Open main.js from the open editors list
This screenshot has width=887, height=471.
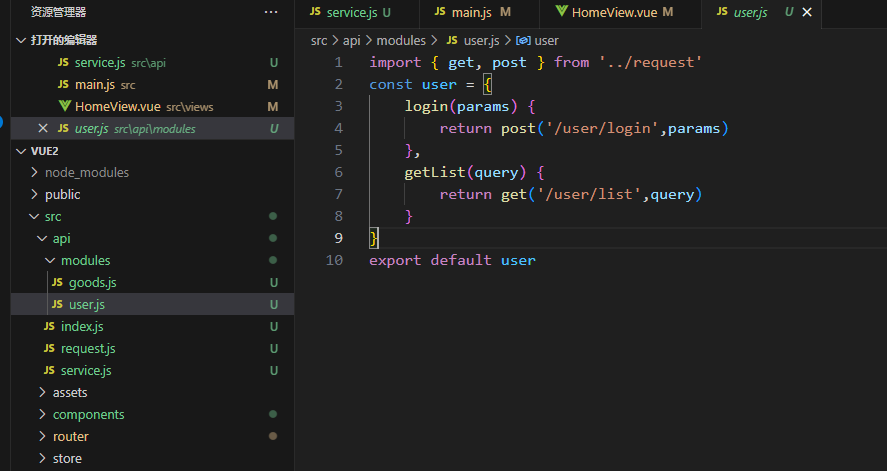point(152,84)
